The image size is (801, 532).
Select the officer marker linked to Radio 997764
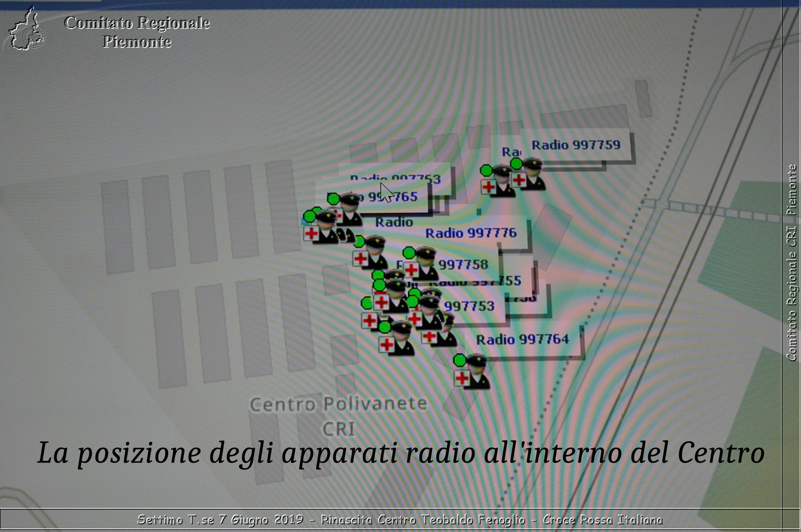pyautogui.click(x=472, y=371)
